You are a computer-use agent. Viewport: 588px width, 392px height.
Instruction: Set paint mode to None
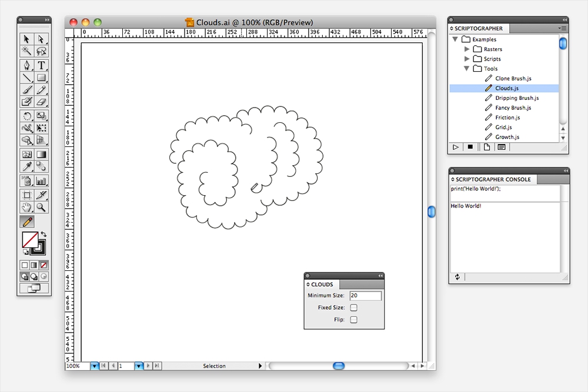(x=44, y=265)
